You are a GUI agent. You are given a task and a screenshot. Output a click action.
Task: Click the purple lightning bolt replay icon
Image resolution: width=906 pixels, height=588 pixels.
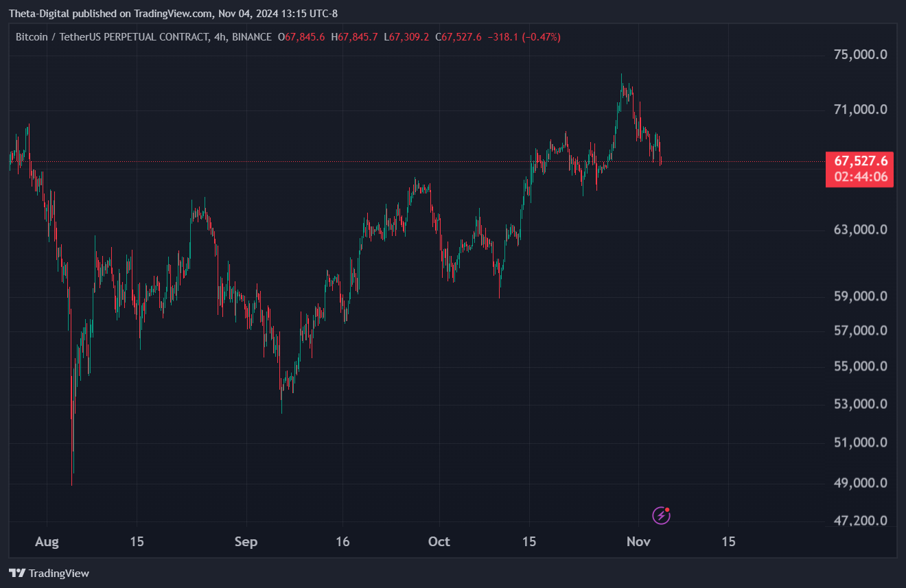pos(661,515)
